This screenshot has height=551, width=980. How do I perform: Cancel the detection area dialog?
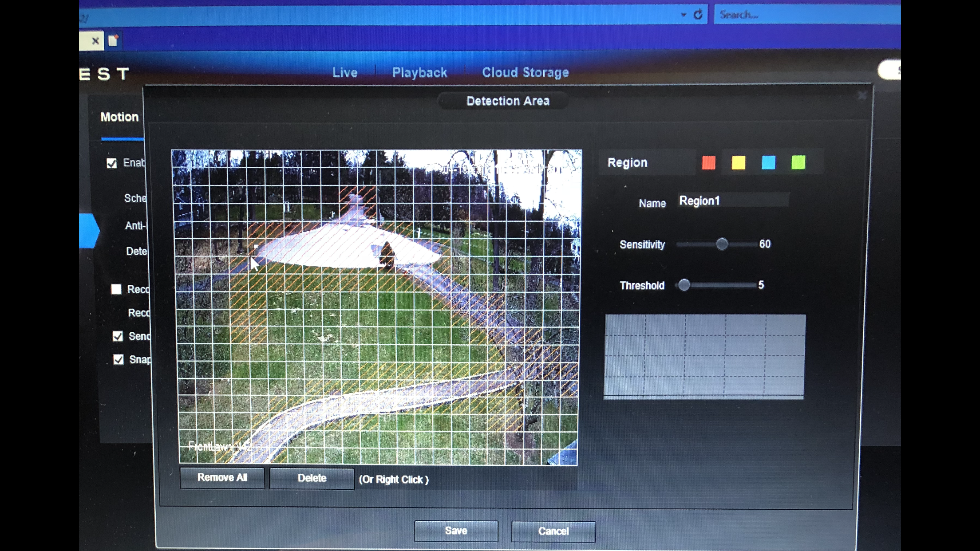pos(553,531)
